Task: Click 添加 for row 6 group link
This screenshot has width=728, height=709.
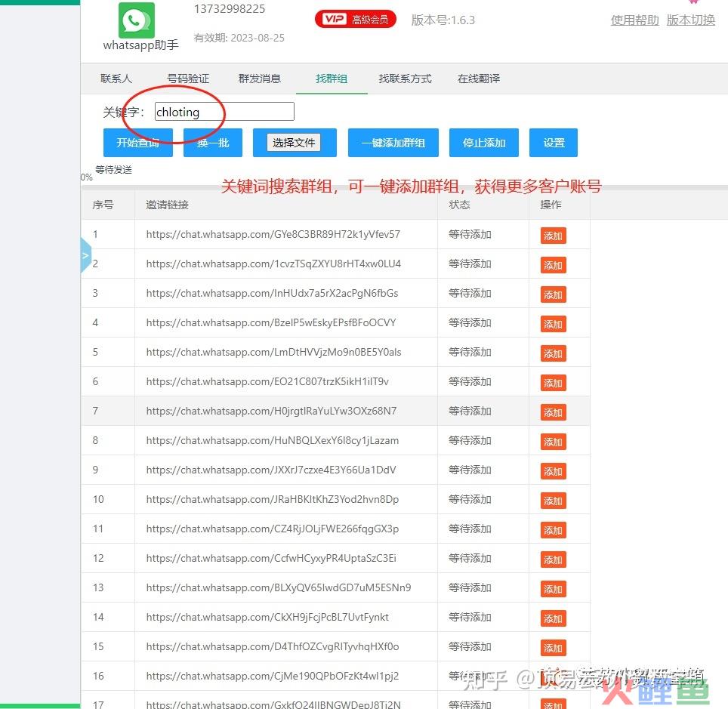Action: (553, 383)
